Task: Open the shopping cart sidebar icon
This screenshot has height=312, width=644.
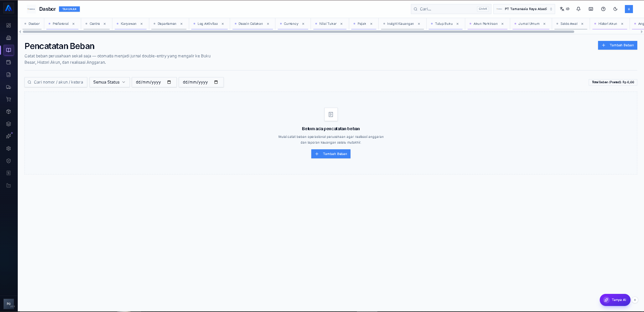Action: pos(9,99)
